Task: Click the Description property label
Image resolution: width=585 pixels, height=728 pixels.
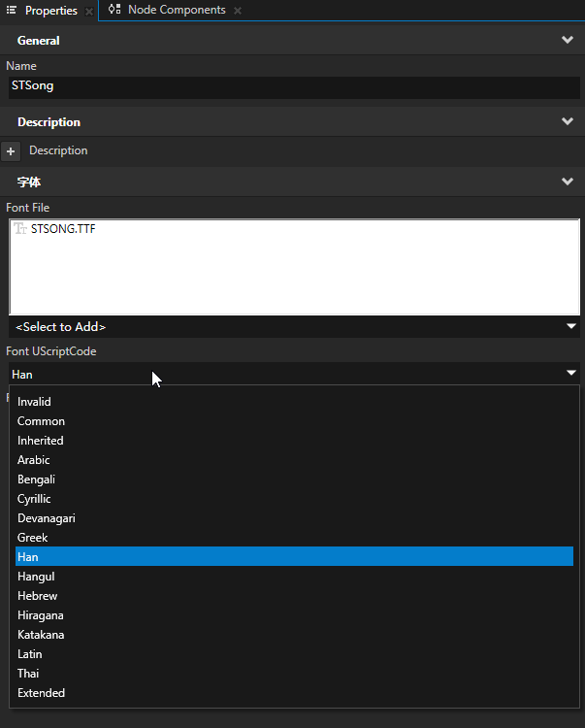Action: point(58,150)
